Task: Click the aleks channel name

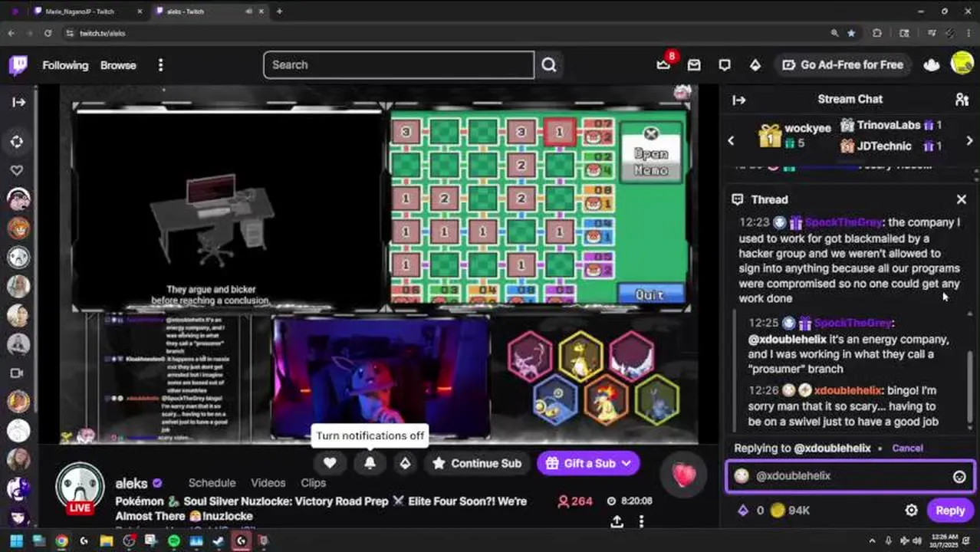Action: point(131,484)
